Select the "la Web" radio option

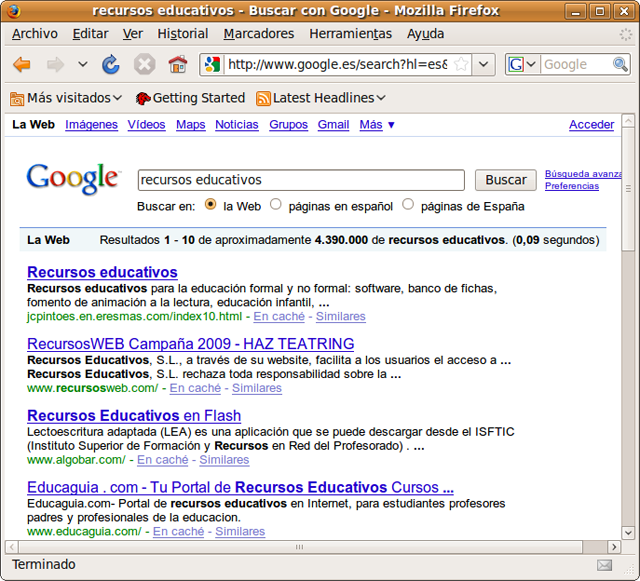[x=210, y=205]
